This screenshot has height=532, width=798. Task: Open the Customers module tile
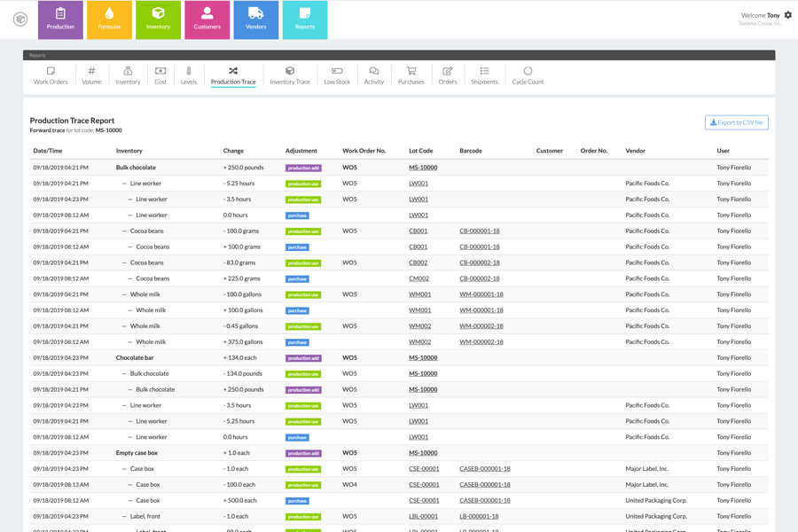point(207,20)
